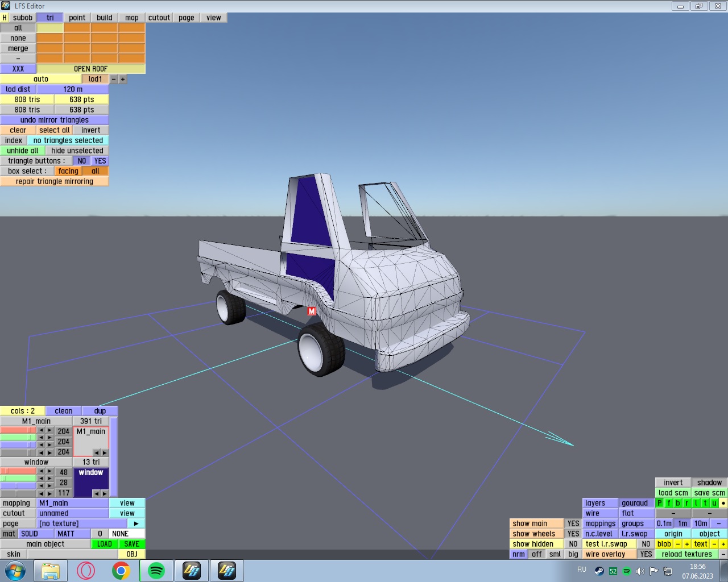728x582 pixels.
Task: Step M1_main green value left arrow
Action: (41, 438)
